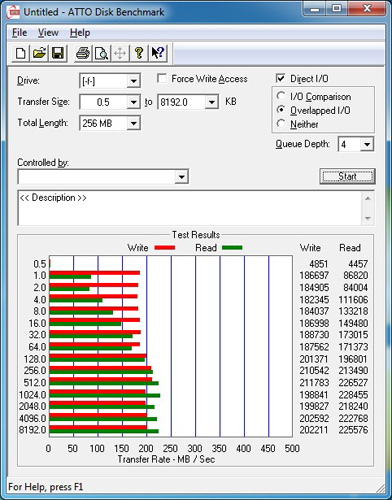Uncheck the Direct I/O checkbox
This screenshot has height=500, width=392.
point(281,79)
